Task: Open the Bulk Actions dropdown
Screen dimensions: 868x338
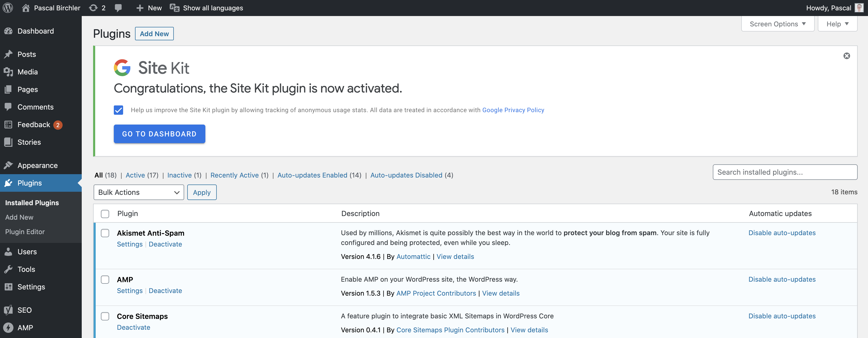Action: point(138,192)
